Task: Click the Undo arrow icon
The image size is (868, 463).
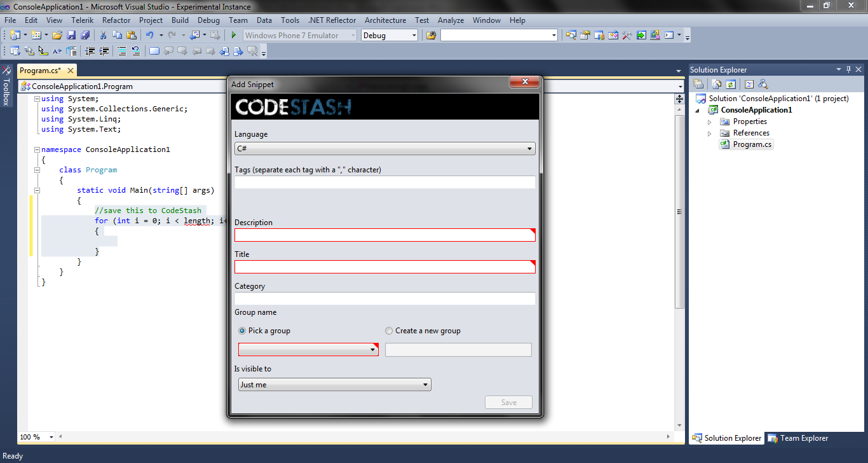Action: click(x=150, y=36)
